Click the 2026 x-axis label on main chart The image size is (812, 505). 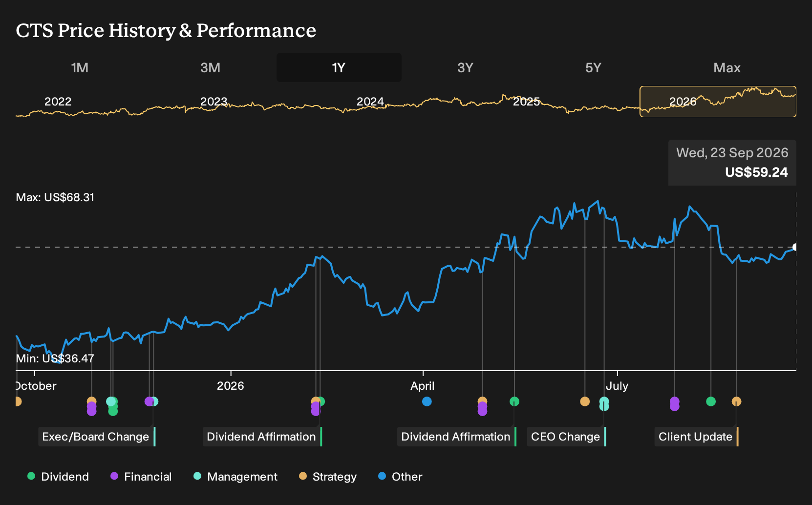(x=231, y=386)
